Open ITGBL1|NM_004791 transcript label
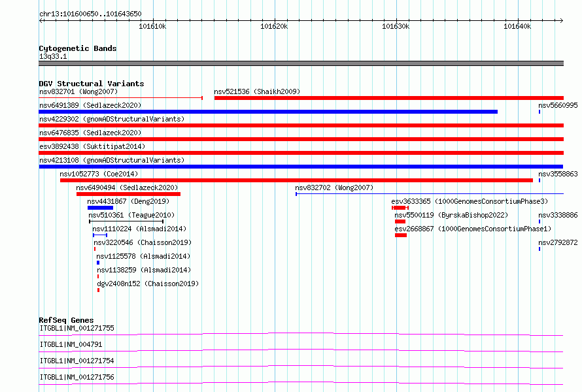 click(x=71, y=344)
